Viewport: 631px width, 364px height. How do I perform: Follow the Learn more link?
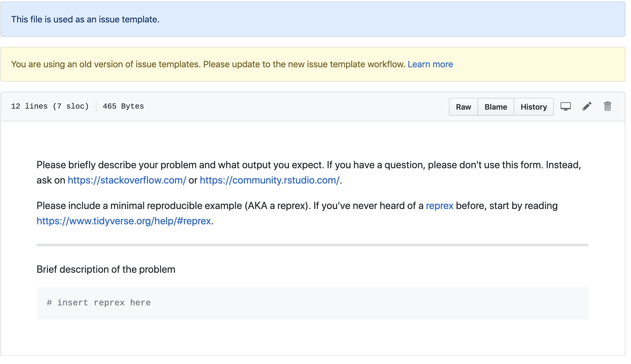click(x=430, y=64)
